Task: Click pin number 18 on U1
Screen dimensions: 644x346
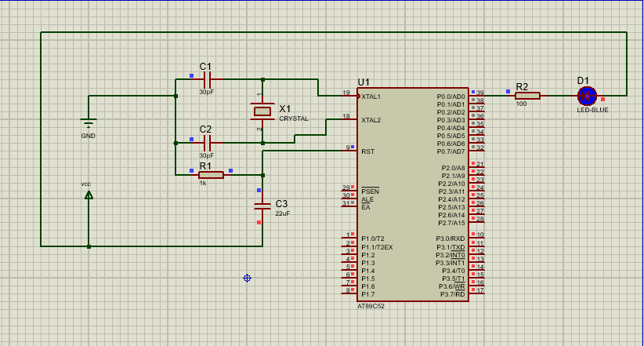Action: (x=346, y=116)
